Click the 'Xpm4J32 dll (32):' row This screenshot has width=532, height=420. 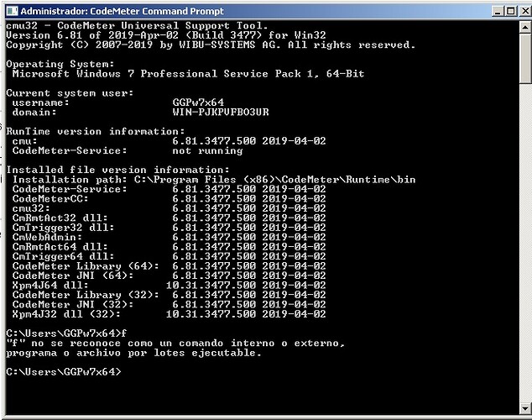click(169, 314)
